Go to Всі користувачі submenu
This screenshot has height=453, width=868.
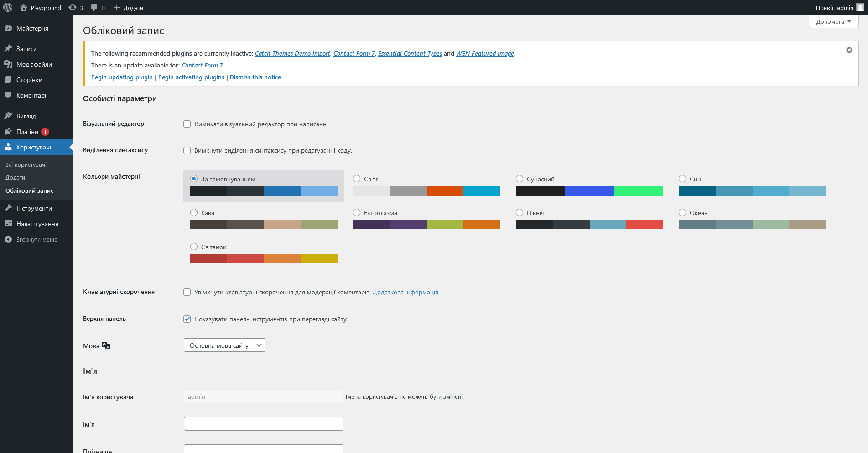click(x=26, y=165)
